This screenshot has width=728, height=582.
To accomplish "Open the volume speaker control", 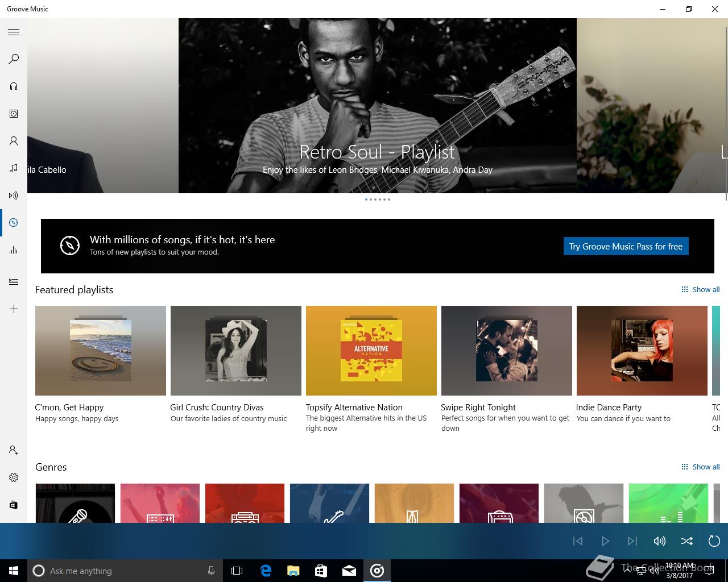I will [660, 541].
